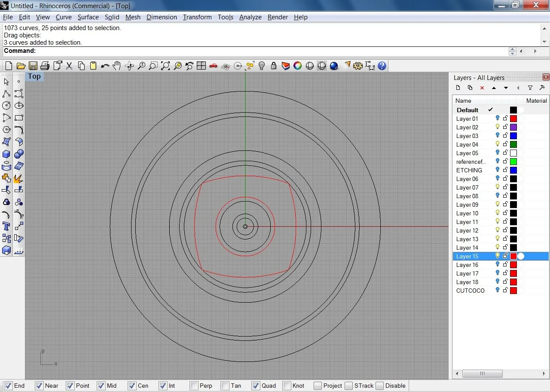Open the Text object tool

[x=6, y=226]
